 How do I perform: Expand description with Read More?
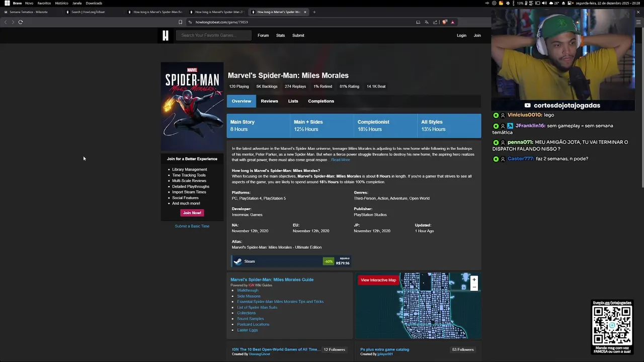coord(341,160)
